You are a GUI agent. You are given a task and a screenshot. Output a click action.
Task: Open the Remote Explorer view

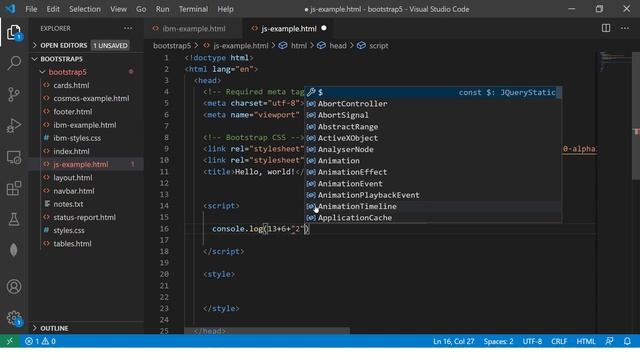coord(14,157)
